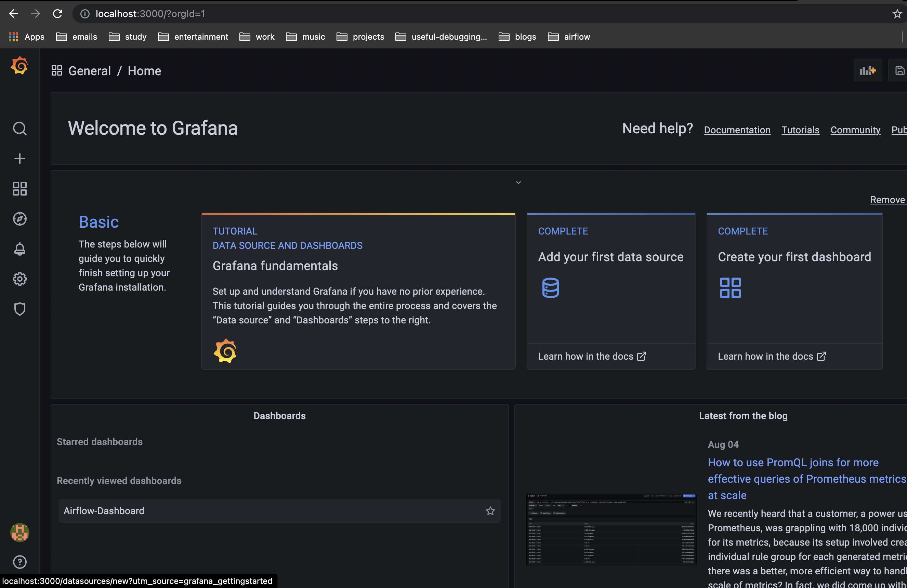
Task: Open the Add panel icon in top toolbar
Action: (x=868, y=70)
